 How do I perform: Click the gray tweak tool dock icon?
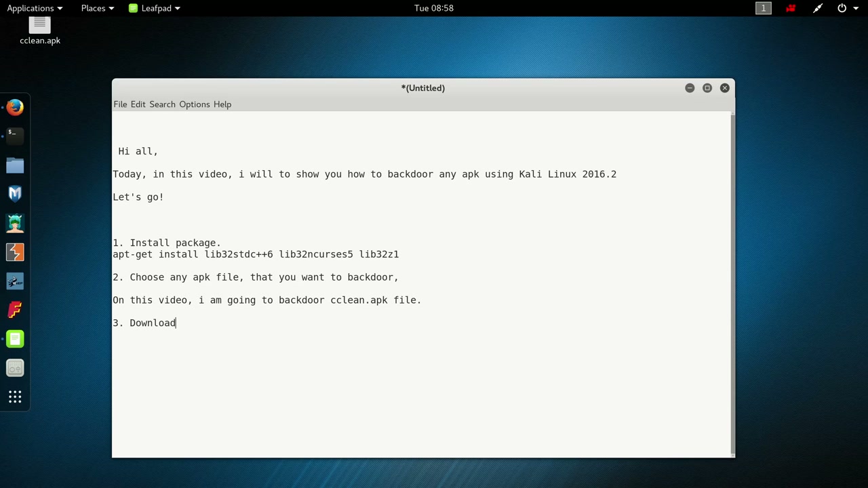[15, 368]
